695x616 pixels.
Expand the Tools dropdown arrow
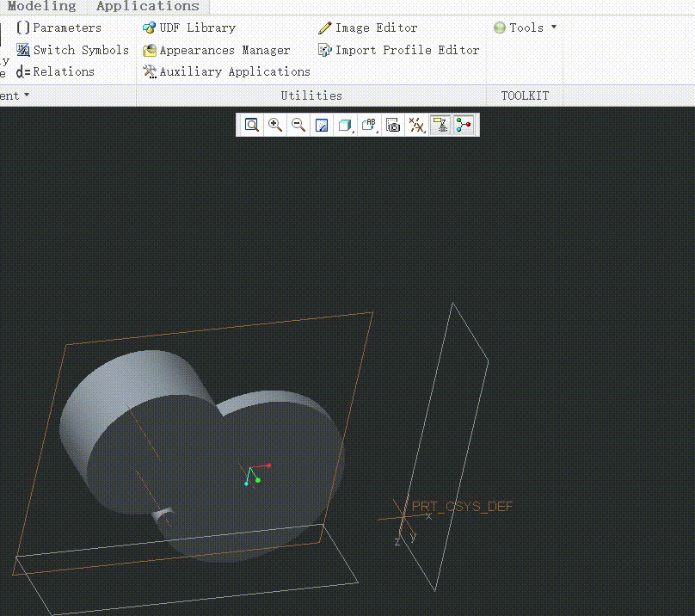[554, 27]
